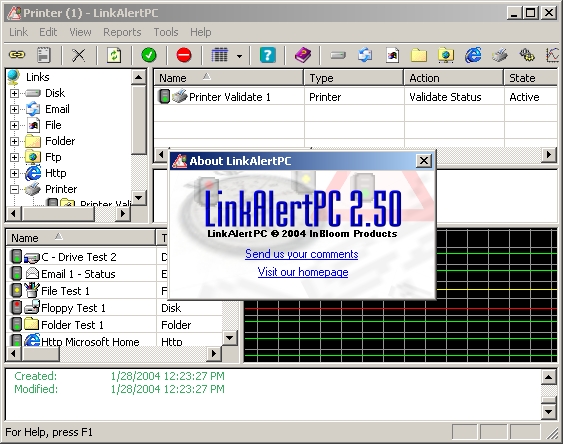
Task: Sort by Action column header
Action: click(x=453, y=78)
